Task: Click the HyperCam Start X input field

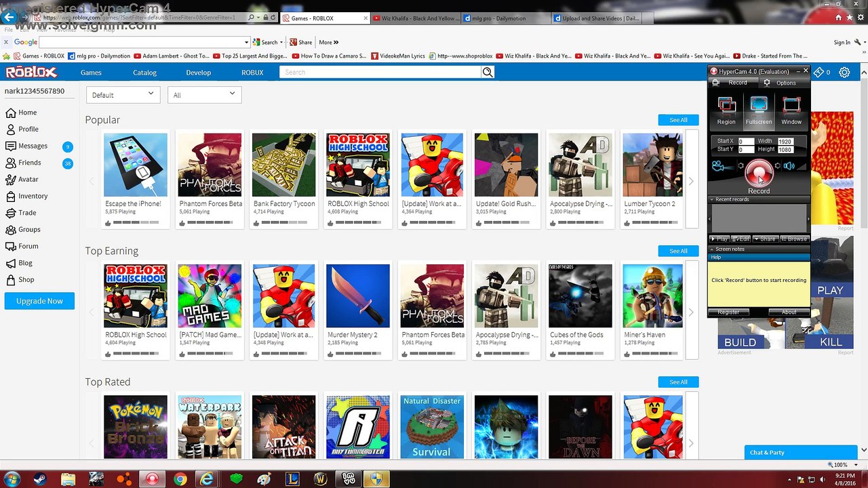Action: pyautogui.click(x=746, y=141)
